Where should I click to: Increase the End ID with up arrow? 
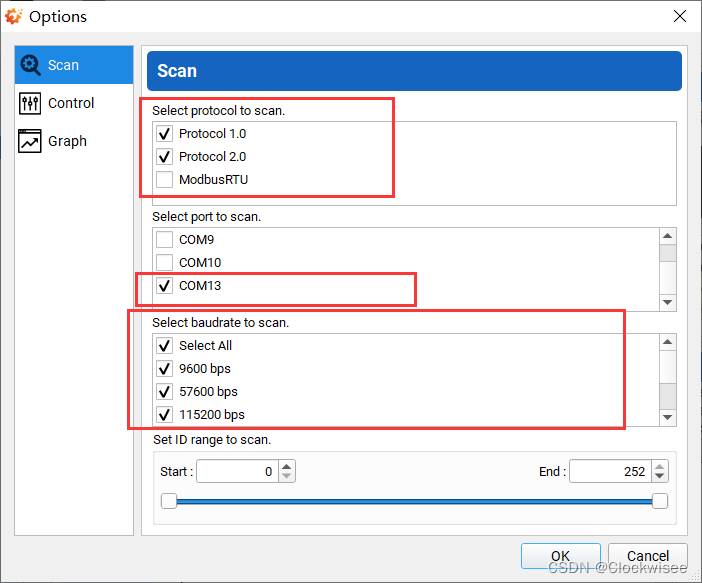tap(659, 466)
